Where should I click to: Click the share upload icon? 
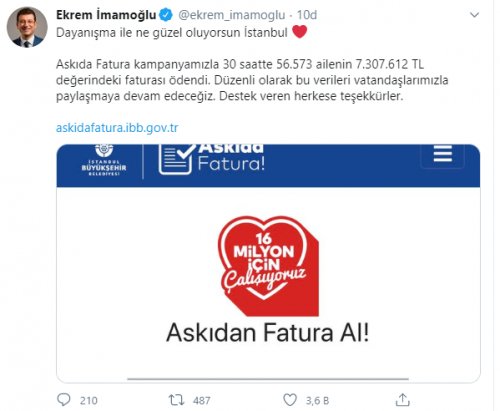coord(402,399)
